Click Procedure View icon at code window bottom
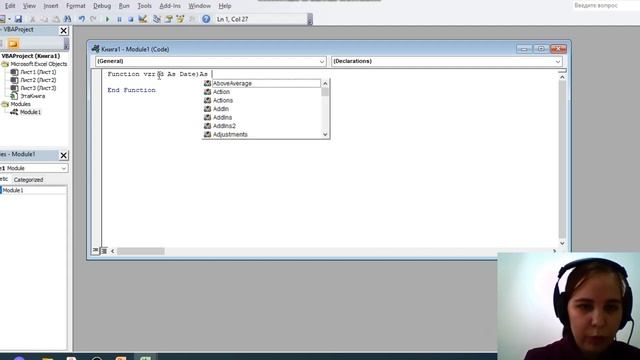The image size is (640, 360). 96,251
